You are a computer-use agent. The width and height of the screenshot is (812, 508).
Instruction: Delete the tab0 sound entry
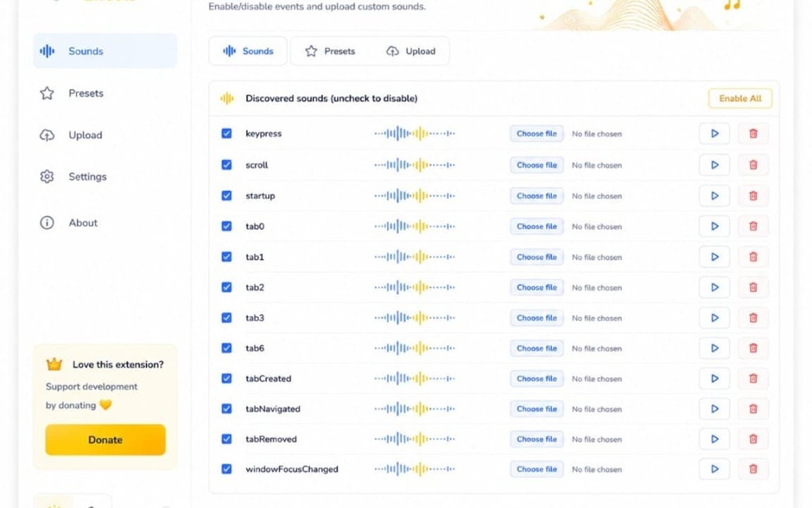(753, 226)
